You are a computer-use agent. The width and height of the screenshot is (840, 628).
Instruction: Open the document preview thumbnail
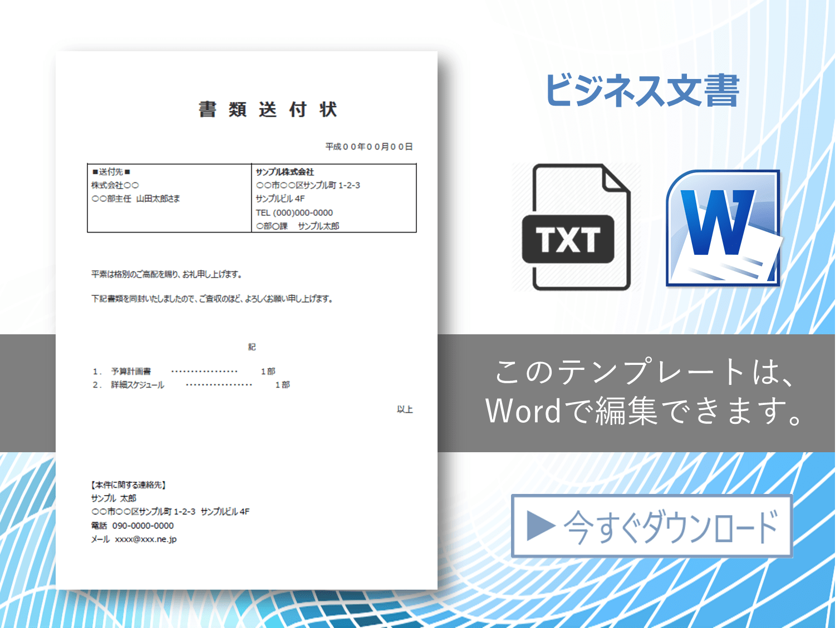point(247,320)
